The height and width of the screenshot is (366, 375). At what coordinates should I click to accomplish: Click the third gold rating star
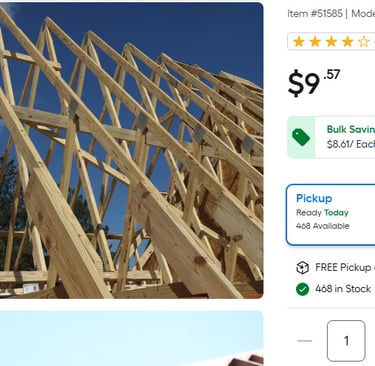331,42
